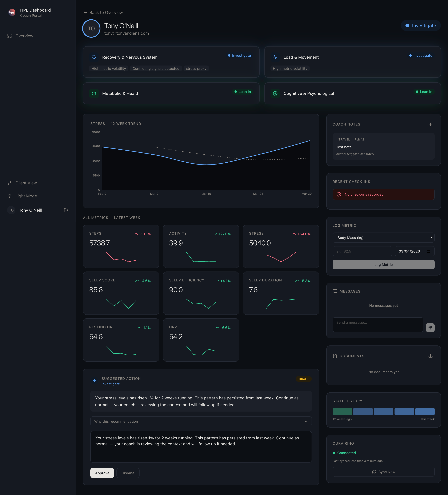Send message using the paper plane icon
Viewport: 448px width, 495px height.
(430, 328)
